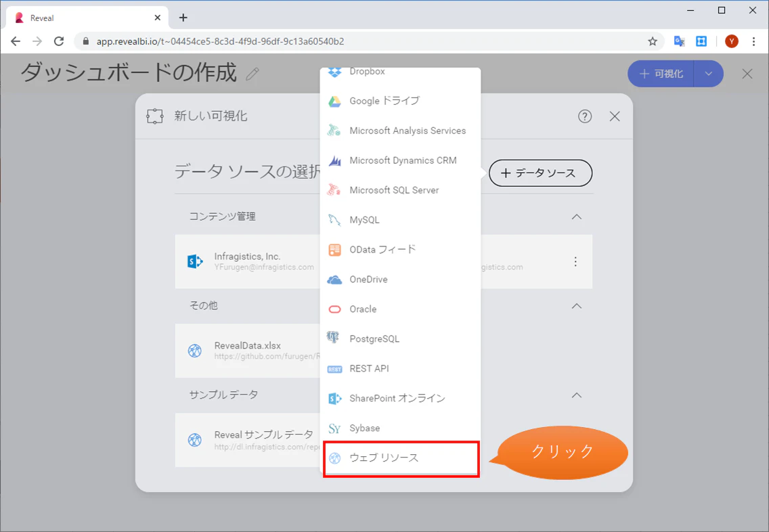
Task: Click the Sybase SY icon
Action: coord(334,428)
